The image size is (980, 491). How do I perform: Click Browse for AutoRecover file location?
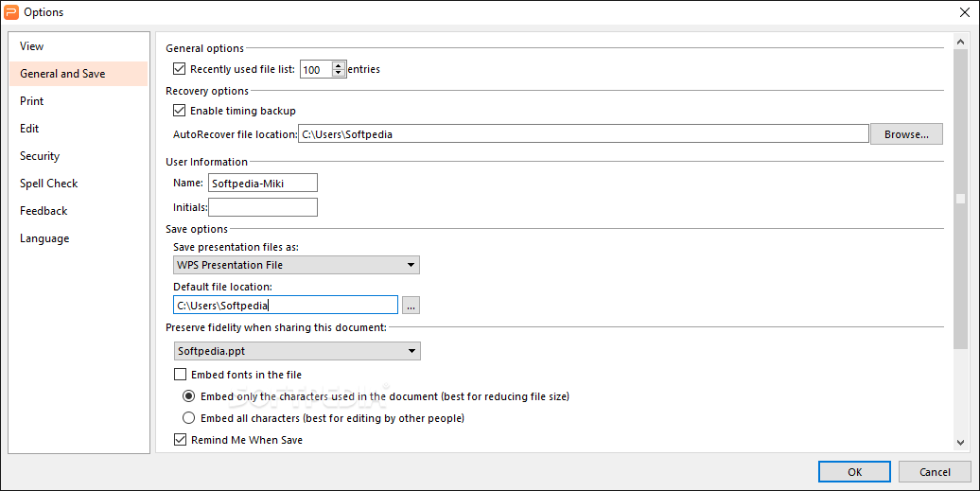tap(906, 134)
